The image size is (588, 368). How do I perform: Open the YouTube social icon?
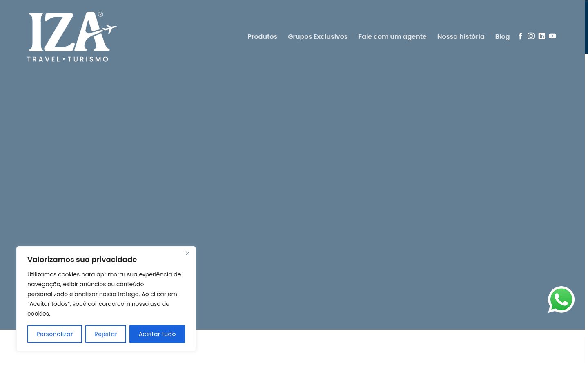(552, 36)
